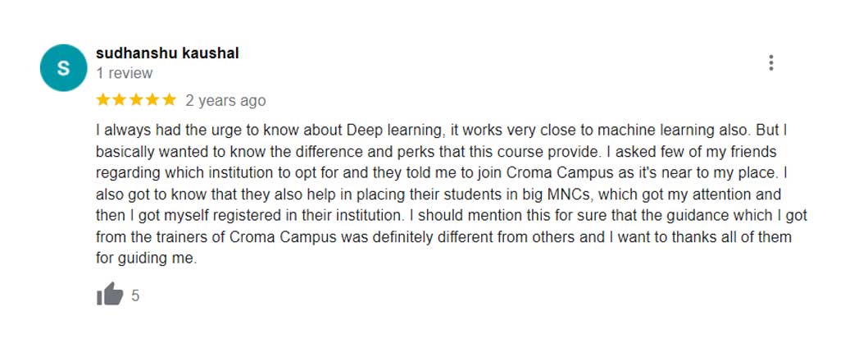Click the second star in the rating

tap(120, 100)
